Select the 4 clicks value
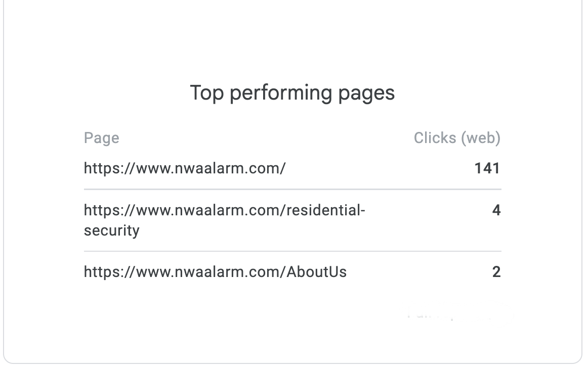 496,210
